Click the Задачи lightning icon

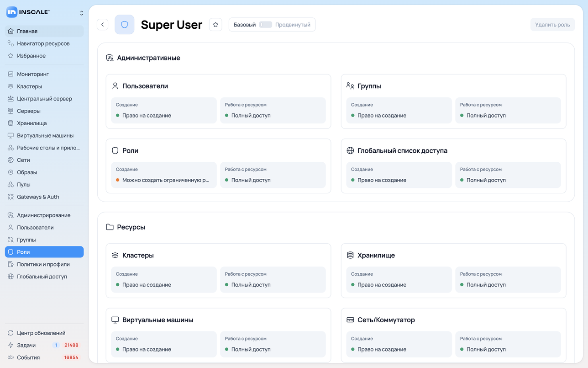pos(10,346)
